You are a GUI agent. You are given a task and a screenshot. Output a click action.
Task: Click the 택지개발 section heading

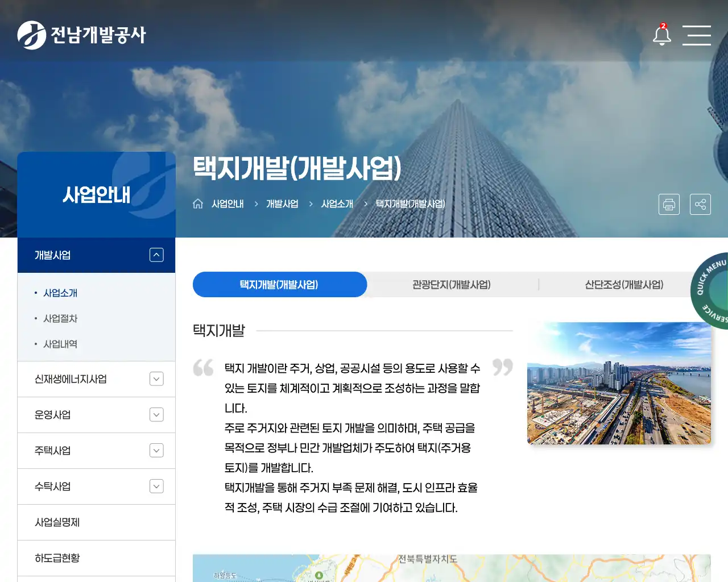(219, 330)
